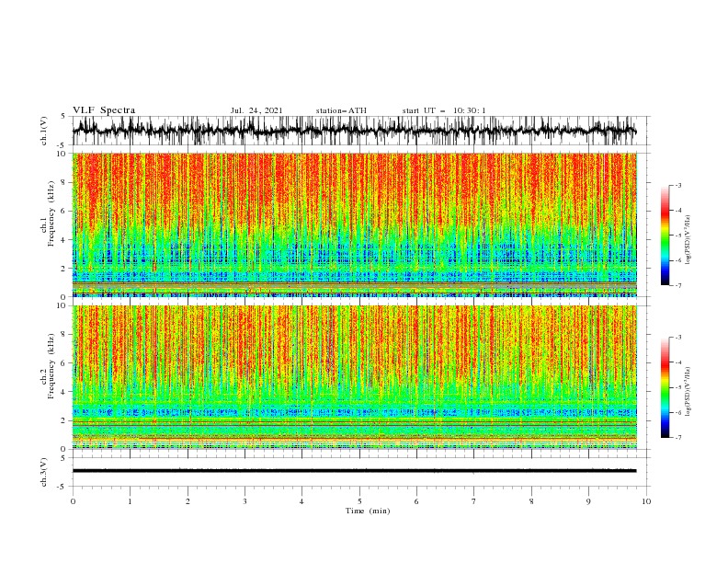Viewport: 728px width, 563px height.
Task: Click the ch.1 spectrogram panel
Action: [x=354, y=224]
